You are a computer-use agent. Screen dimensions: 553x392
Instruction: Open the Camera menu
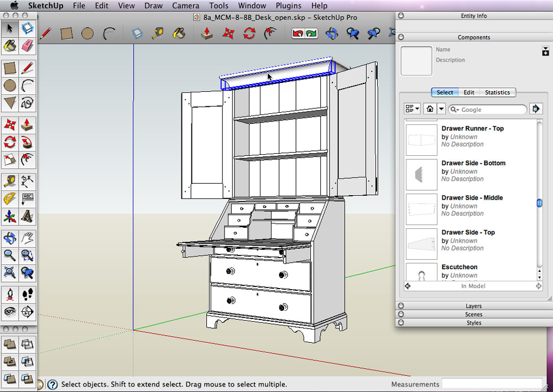coord(185,6)
